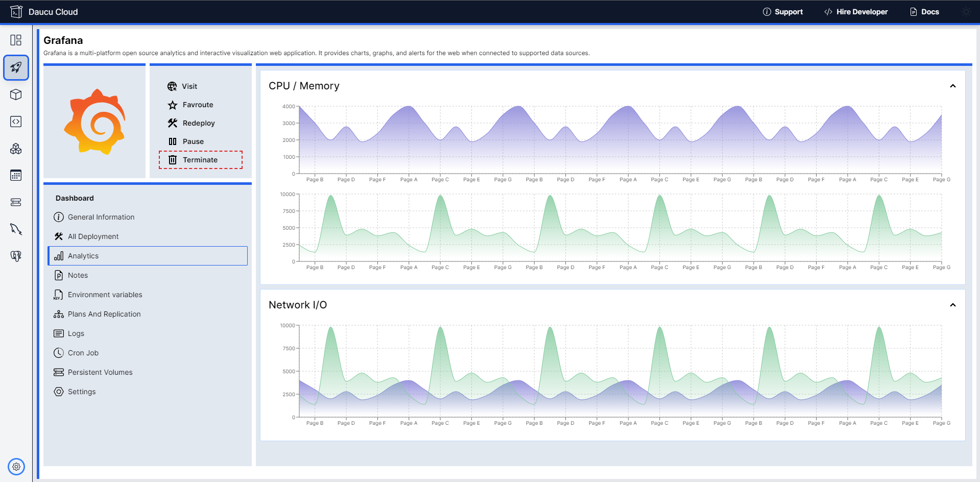The image size is (980, 482).
Task: Click the Daucu Cloud logo icon
Action: [16, 12]
